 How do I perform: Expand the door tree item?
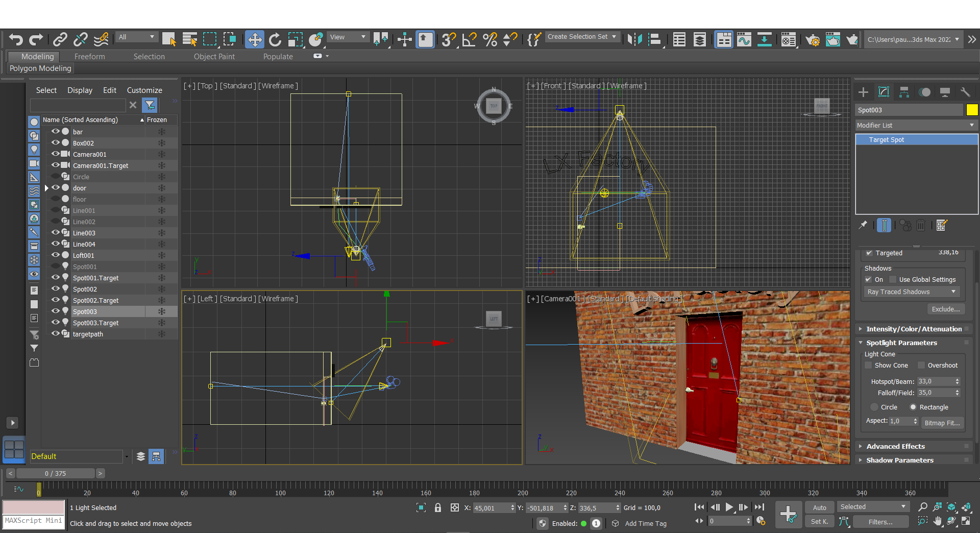click(46, 188)
